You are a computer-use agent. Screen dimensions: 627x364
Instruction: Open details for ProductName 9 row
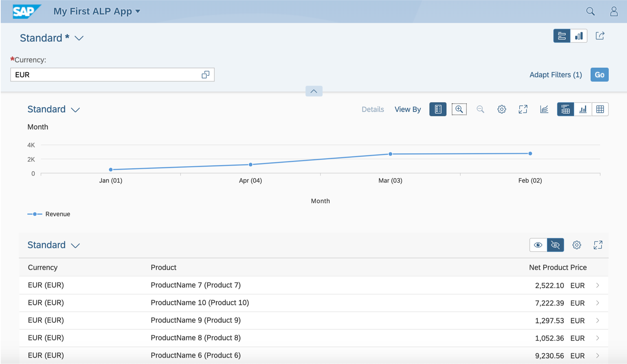coord(597,320)
